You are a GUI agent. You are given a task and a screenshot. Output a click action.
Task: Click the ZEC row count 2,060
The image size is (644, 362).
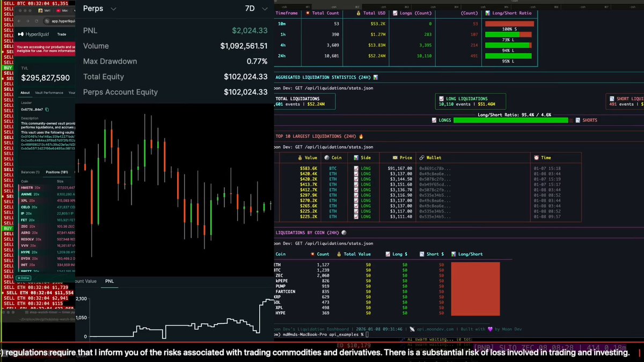tap(323, 275)
